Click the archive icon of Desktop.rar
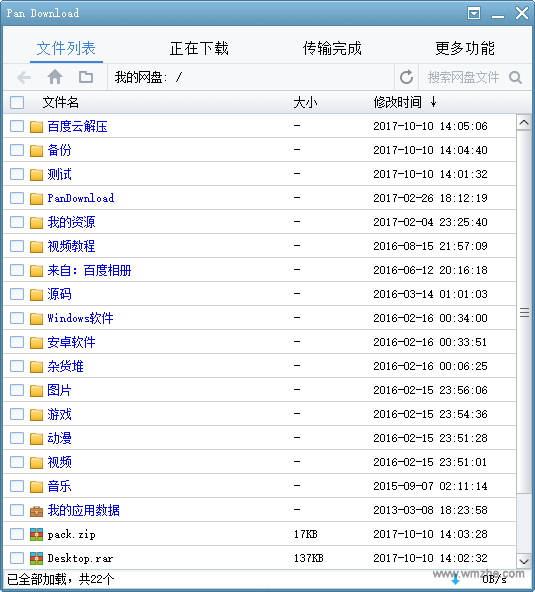Image resolution: width=535 pixels, height=592 pixels. (36, 558)
